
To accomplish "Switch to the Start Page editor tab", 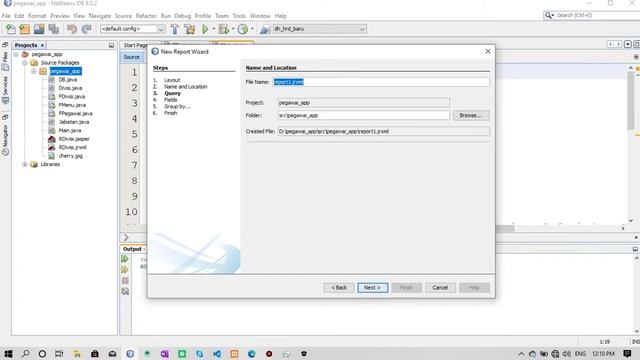I will 136,45.
